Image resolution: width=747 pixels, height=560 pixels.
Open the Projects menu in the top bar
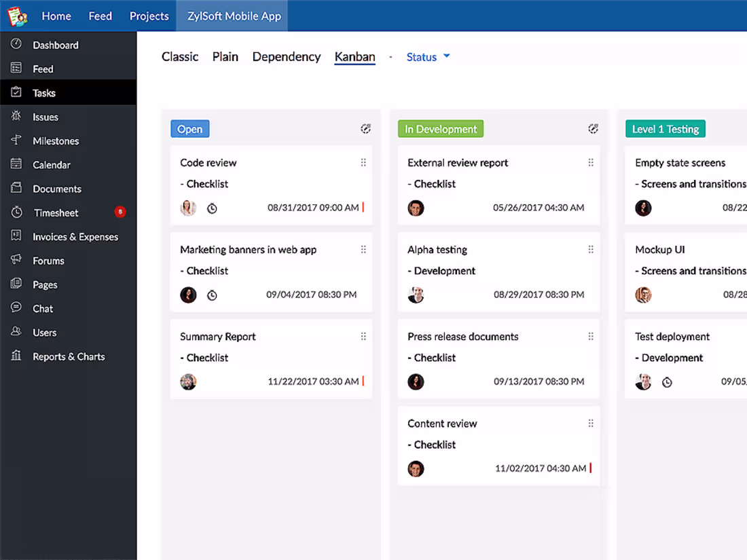149,16
